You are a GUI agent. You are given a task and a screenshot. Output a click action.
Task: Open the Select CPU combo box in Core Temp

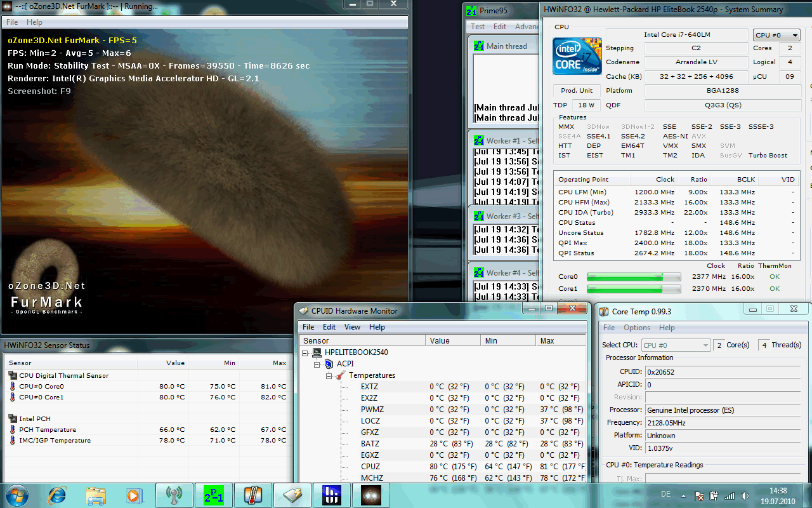[676, 345]
